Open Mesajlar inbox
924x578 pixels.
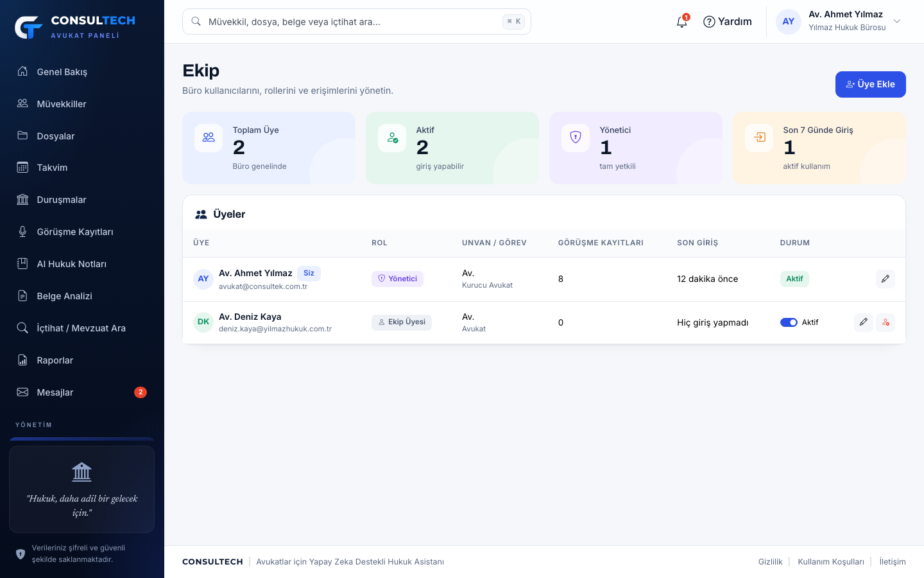click(82, 392)
